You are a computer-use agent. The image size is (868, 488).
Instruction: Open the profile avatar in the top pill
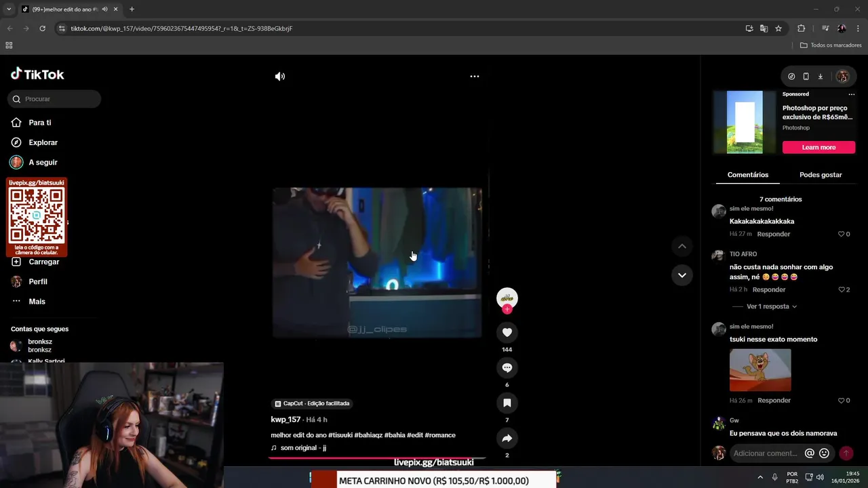842,77
